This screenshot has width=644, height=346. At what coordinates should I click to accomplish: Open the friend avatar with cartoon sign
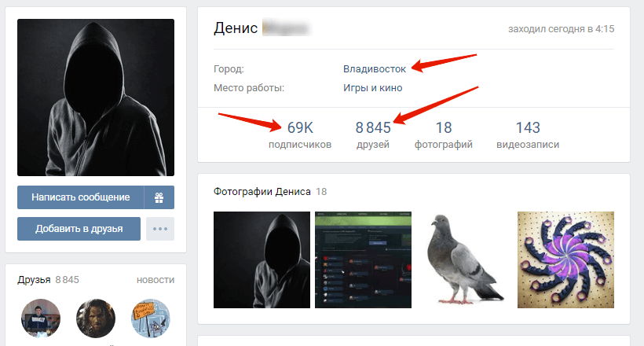pyautogui.click(x=150, y=318)
